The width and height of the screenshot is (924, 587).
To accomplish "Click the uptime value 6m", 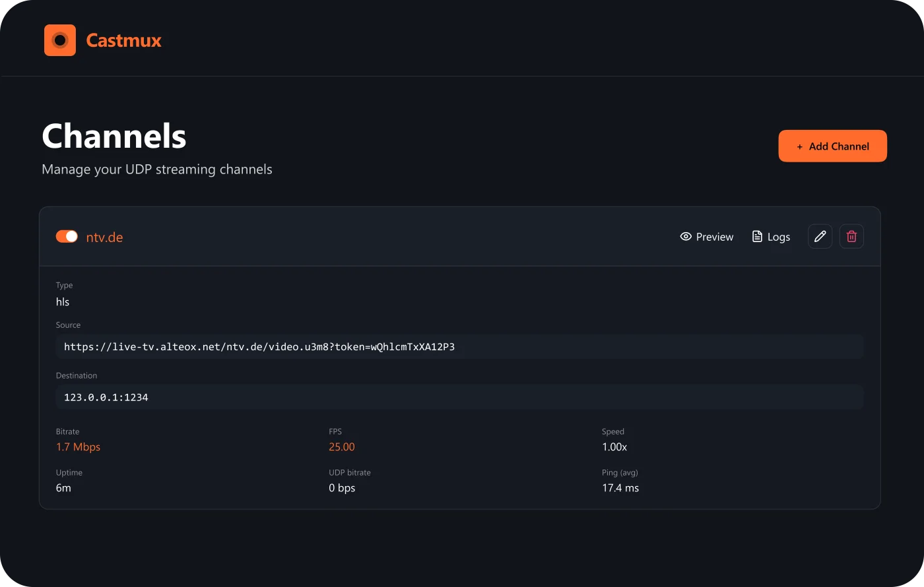I will [63, 488].
